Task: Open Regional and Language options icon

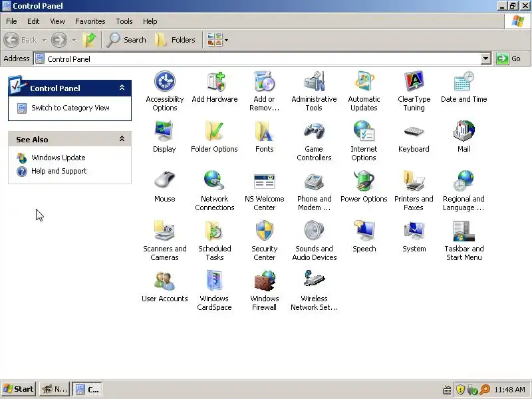Action: pos(464,182)
